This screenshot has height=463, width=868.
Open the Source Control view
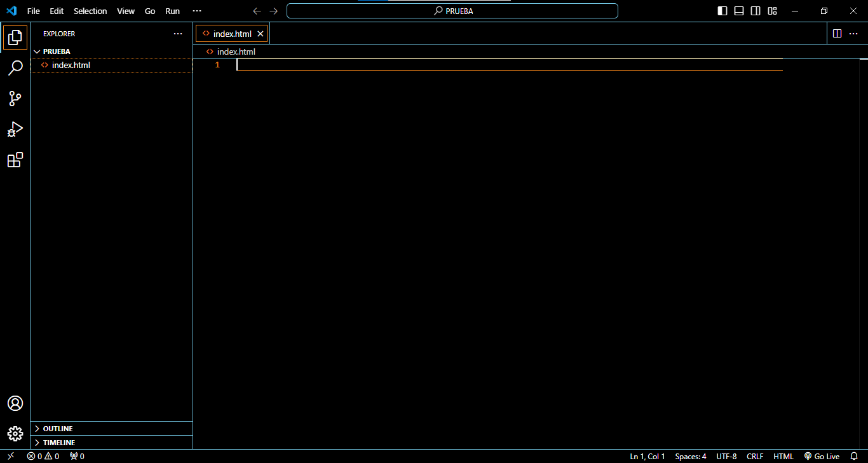15,99
